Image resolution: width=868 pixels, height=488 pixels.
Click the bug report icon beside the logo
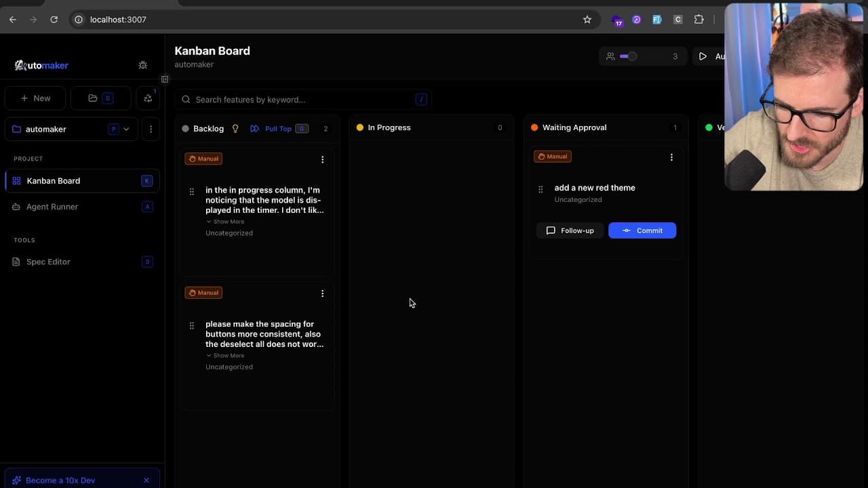pos(142,65)
